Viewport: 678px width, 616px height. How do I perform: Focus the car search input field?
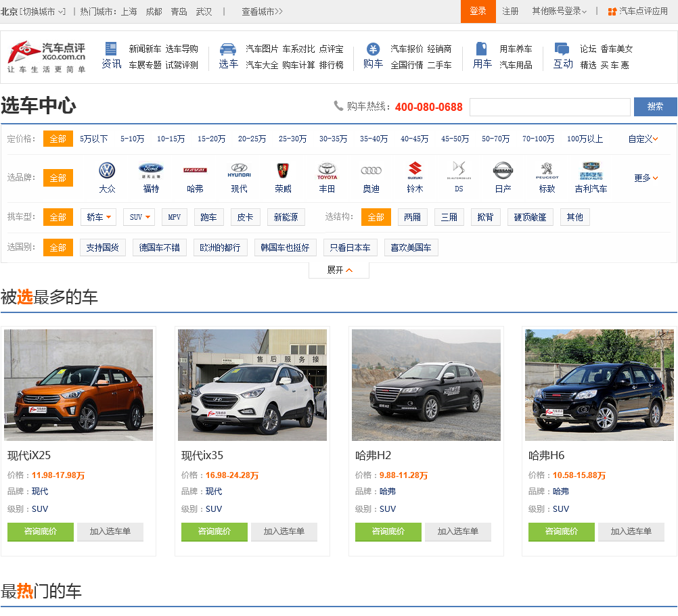click(x=549, y=107)
